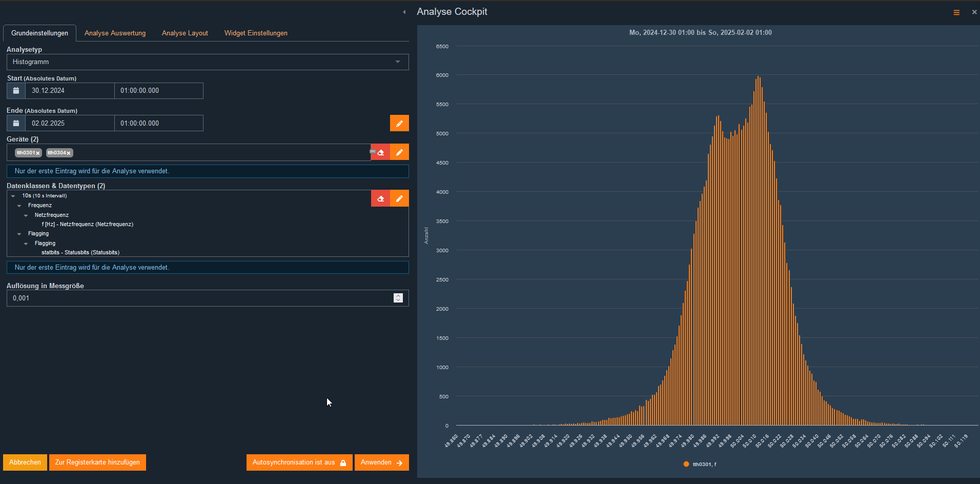Edit Geräte using the pencil icon

(x=399, y=152)
